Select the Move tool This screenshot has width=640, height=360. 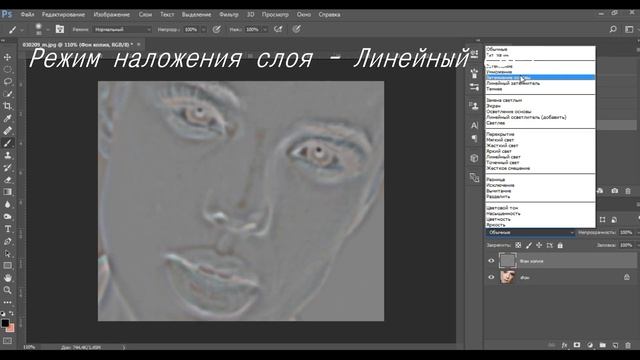[7, 57]
